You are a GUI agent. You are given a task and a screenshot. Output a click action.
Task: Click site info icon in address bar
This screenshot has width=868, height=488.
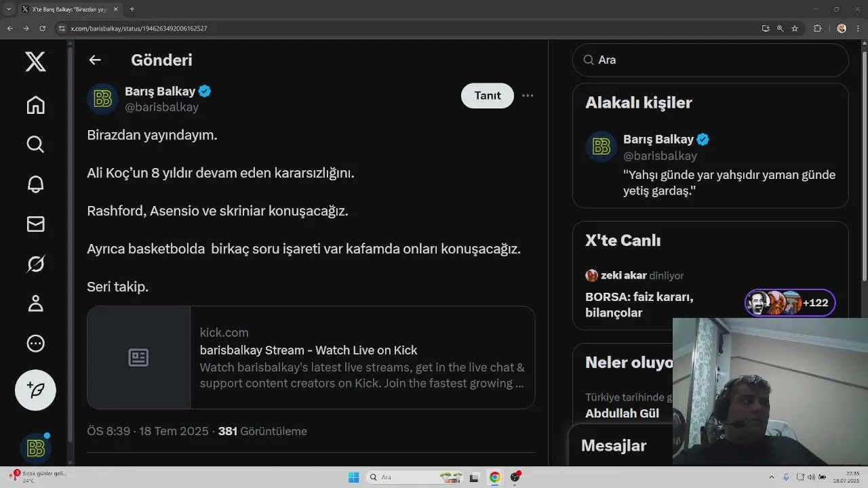pyautogui.click(x=62, y=28)
